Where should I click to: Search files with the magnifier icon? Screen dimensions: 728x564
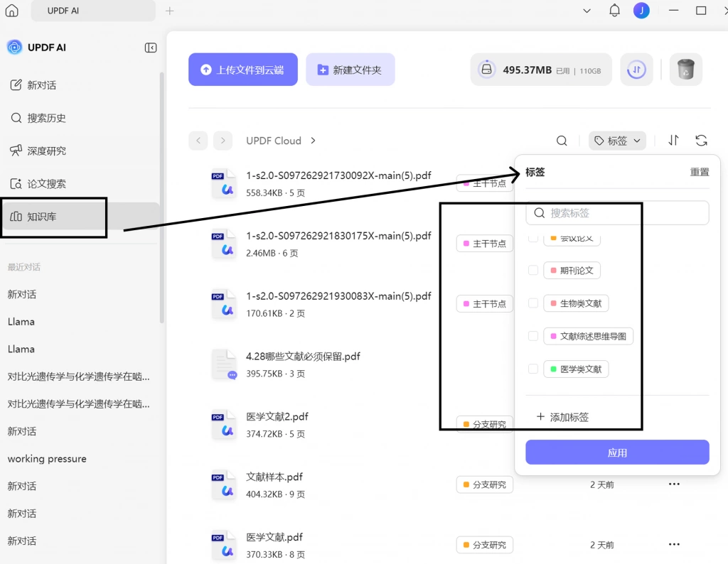pos(562,141)
